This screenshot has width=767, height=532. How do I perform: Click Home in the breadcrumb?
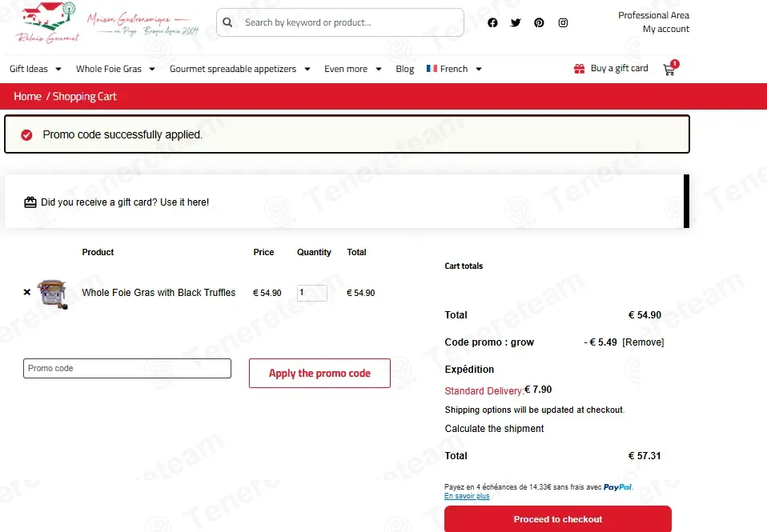27,96
